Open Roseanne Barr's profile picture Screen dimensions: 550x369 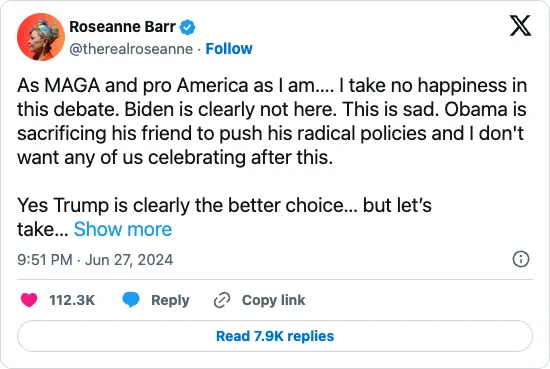click(x=41, y=37)
